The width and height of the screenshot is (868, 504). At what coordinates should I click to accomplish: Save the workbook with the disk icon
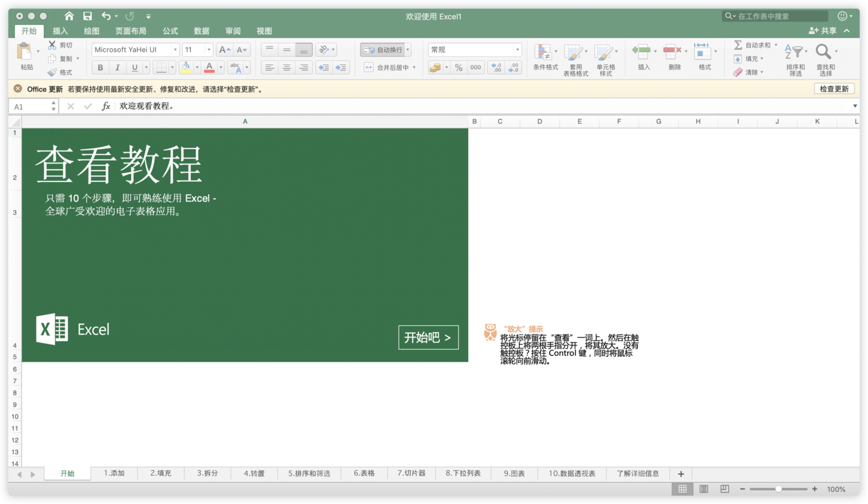87,16
